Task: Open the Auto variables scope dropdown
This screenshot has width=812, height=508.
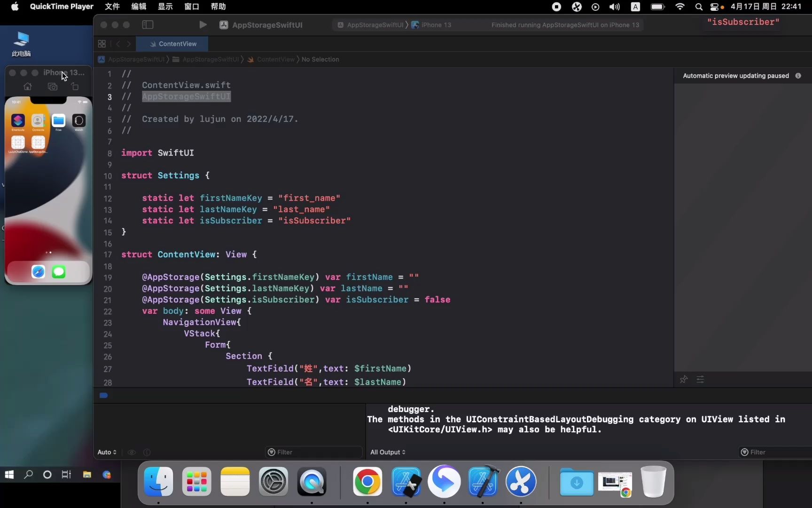Action: coord(107,452)
